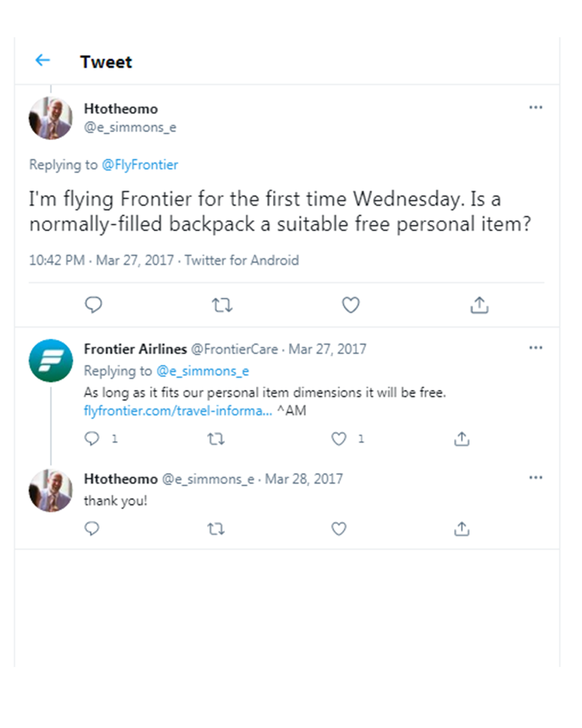
Task: Retweet the main Frontier question tweet
Action: 221,305
